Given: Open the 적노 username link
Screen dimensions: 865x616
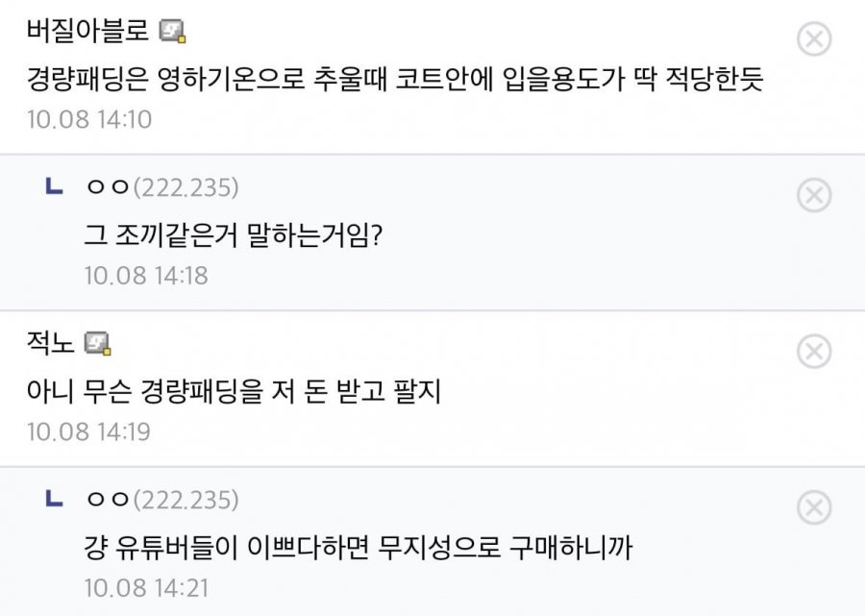Looking at the screenshot, I should (x=52, y=343).
